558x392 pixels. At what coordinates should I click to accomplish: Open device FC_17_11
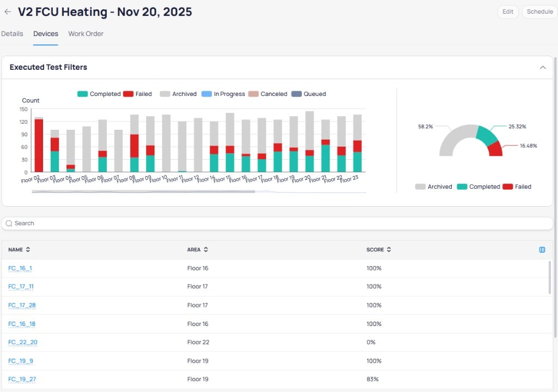tap(21, 286)
